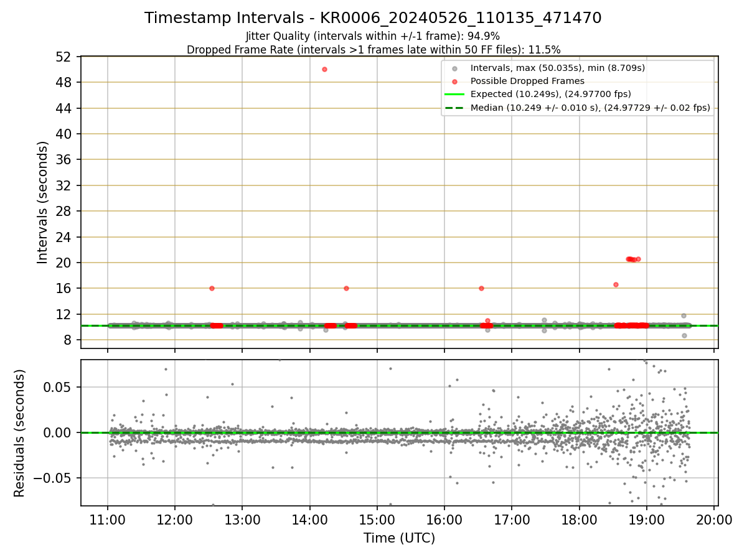The image size is (747, 560).
Task: Click the '14:00' x-axis tick label
Action: tap(310, 520)
